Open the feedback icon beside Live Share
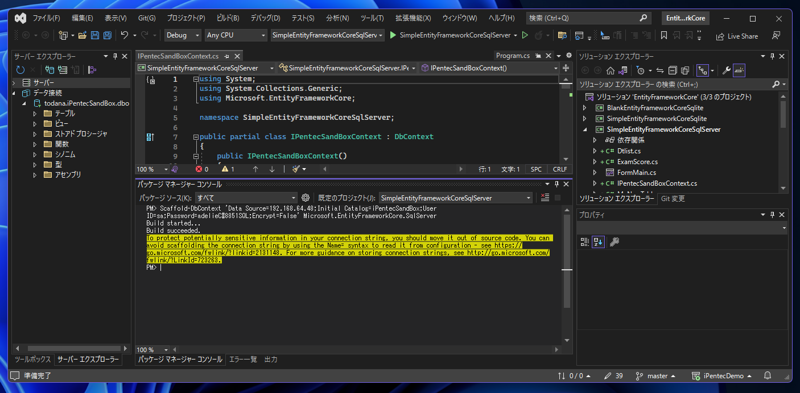 776,36
